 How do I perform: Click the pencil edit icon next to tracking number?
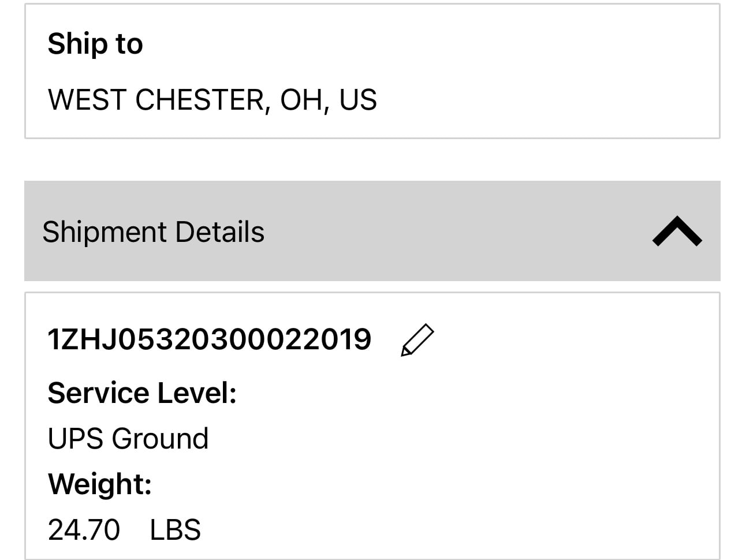(417, 340)
